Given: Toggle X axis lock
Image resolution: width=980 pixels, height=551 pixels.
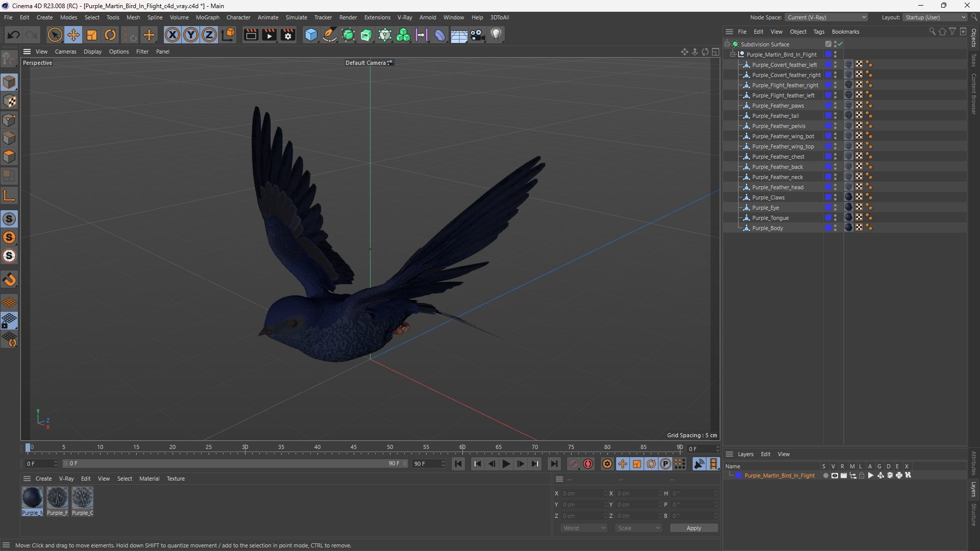Looking at the screenshot, I should [x=173, y=35].
